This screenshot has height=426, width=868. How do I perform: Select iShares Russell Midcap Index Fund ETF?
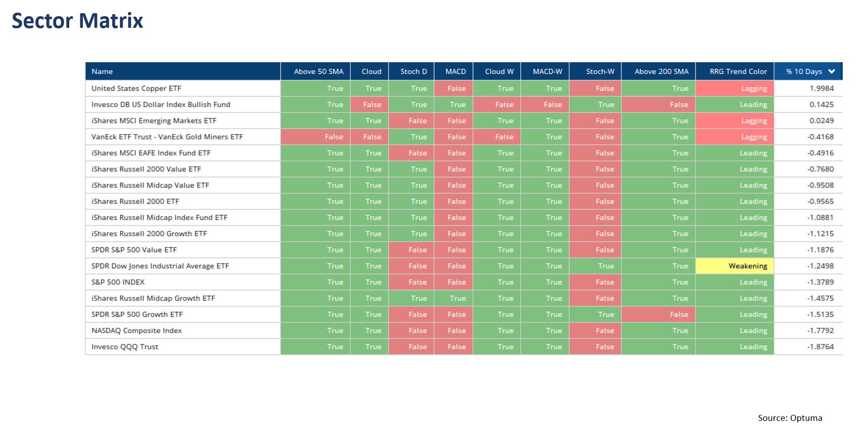point(159,218)
